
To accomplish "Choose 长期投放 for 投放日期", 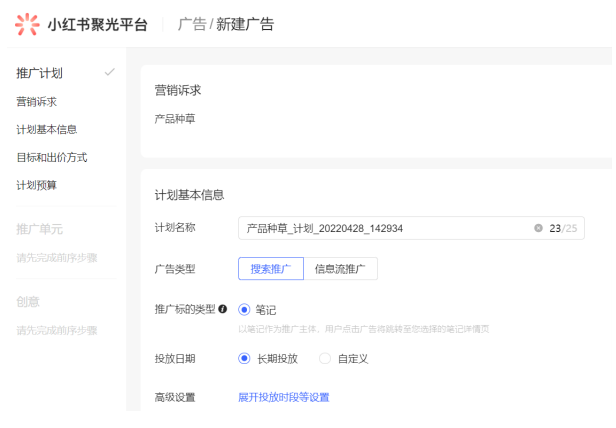I will coord(244,358).
